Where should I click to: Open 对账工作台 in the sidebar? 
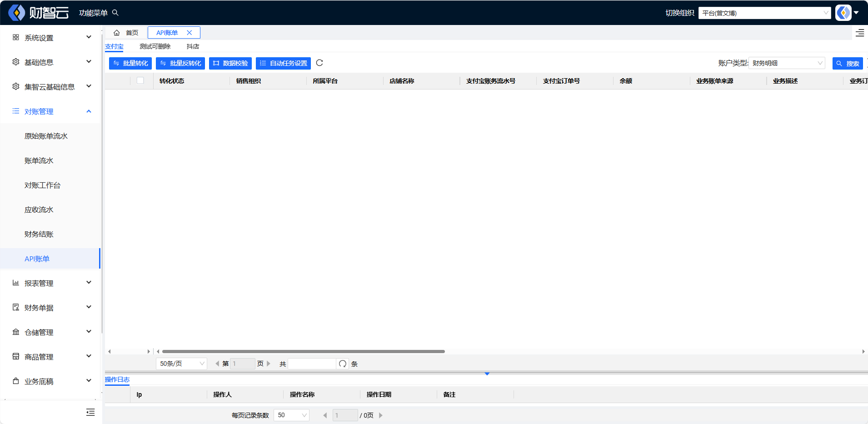pyautogui.click(x=42, y=185)
